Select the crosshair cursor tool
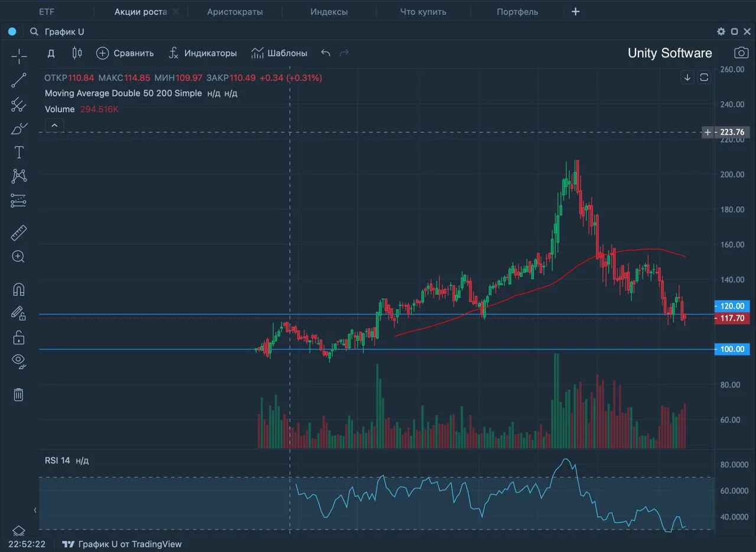This screenshot has width=756, height=552. pyautogui.click(x=19, y=57)
